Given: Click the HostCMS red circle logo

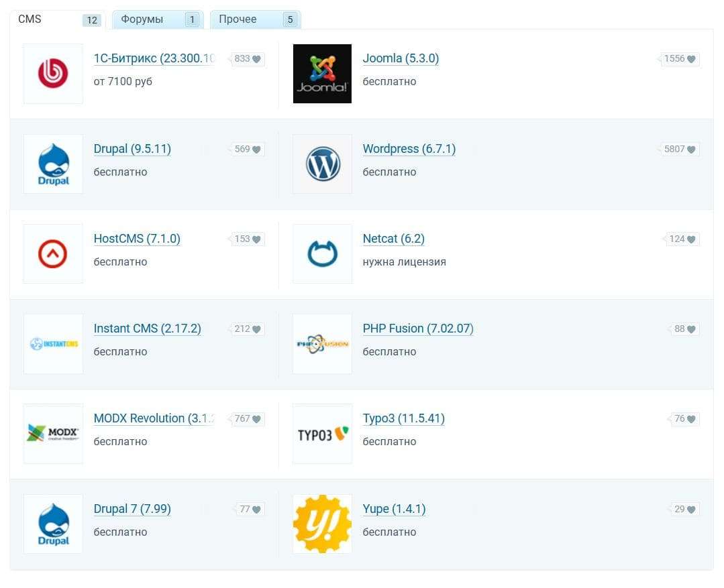Looking at the screenshot, I should point(53,254).
